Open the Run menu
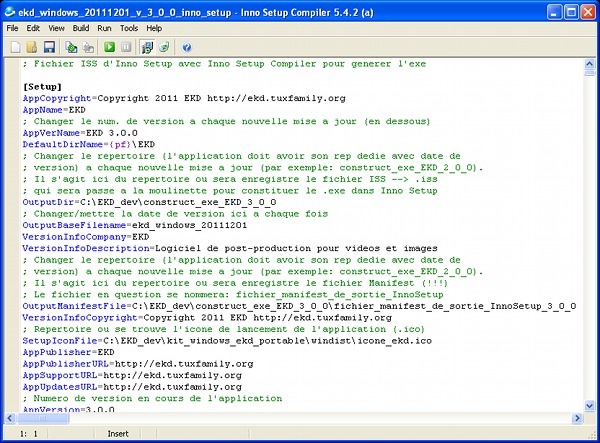The image size is (600, 443). pos(104,28)
